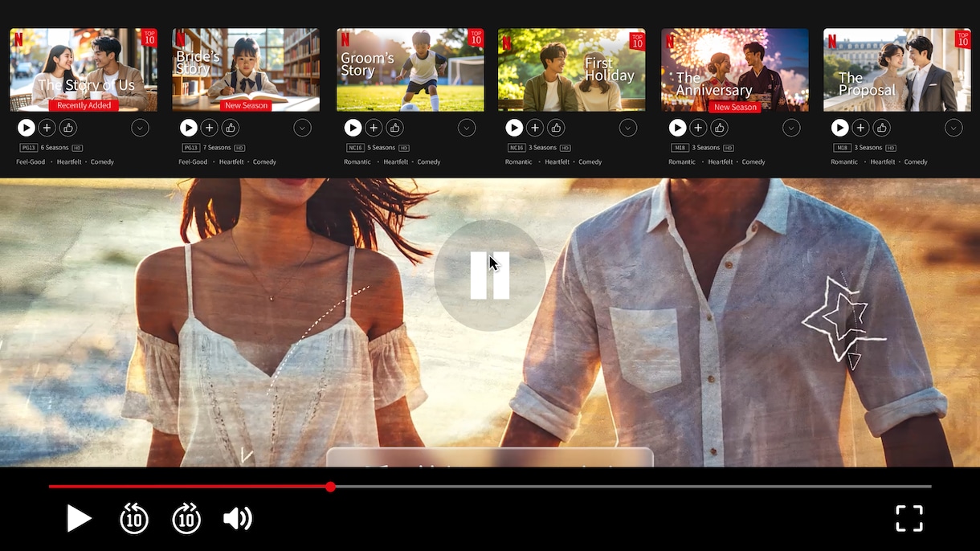Add First Holiday to My List
This screenshot has width=980, height=551.
(x=535, y=128)
